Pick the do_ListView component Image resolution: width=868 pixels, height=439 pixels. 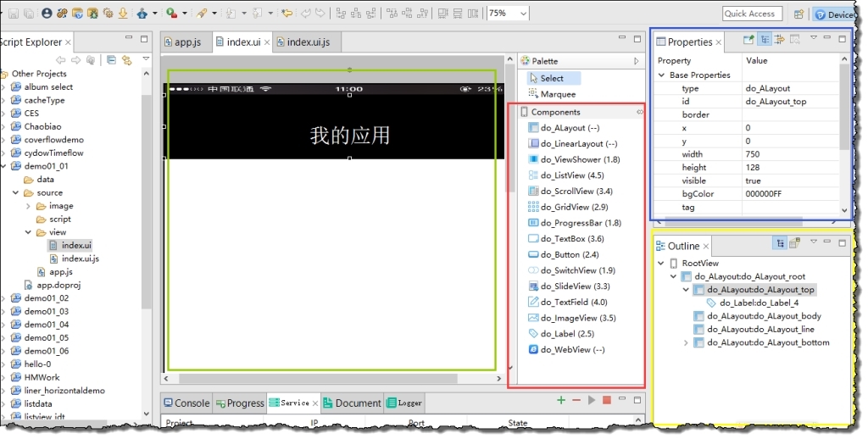tap(565, 175)
